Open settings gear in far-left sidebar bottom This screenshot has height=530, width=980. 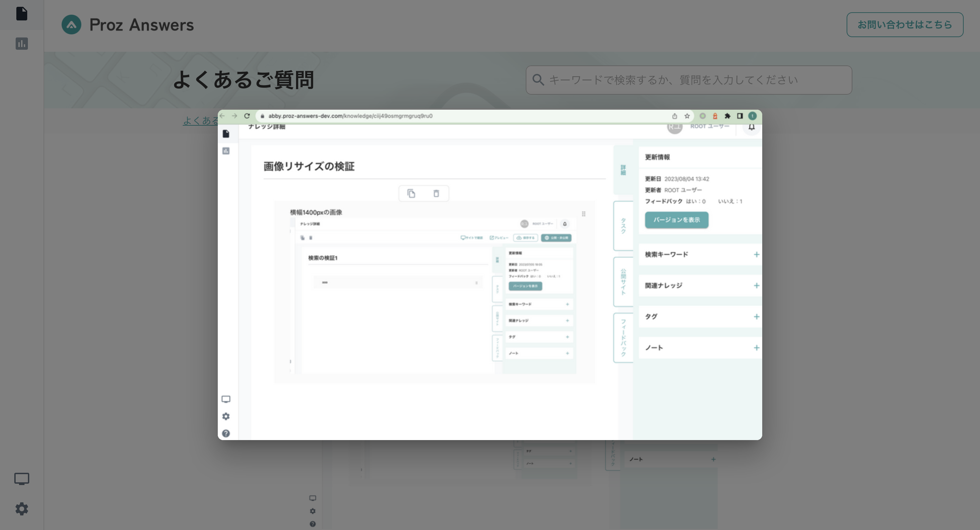[22, 509]
